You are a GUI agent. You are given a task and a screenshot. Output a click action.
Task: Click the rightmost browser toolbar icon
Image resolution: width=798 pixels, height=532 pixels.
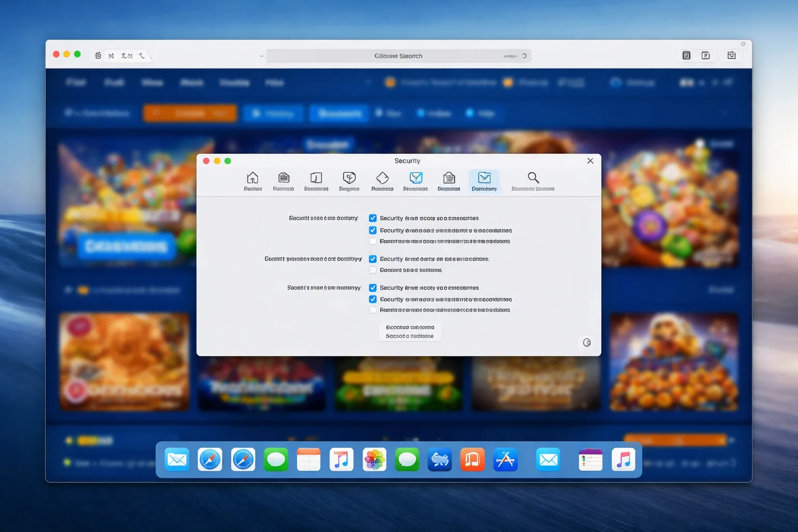click(731, 55)
